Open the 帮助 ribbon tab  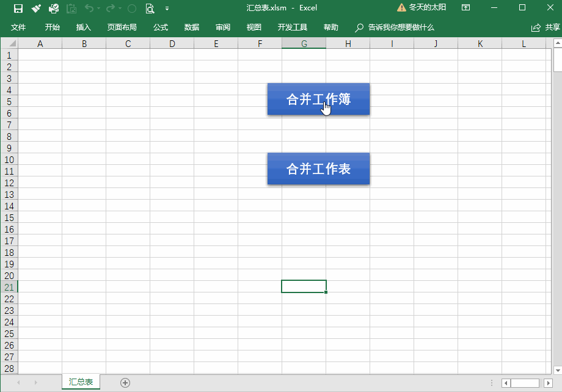point(331,27)
